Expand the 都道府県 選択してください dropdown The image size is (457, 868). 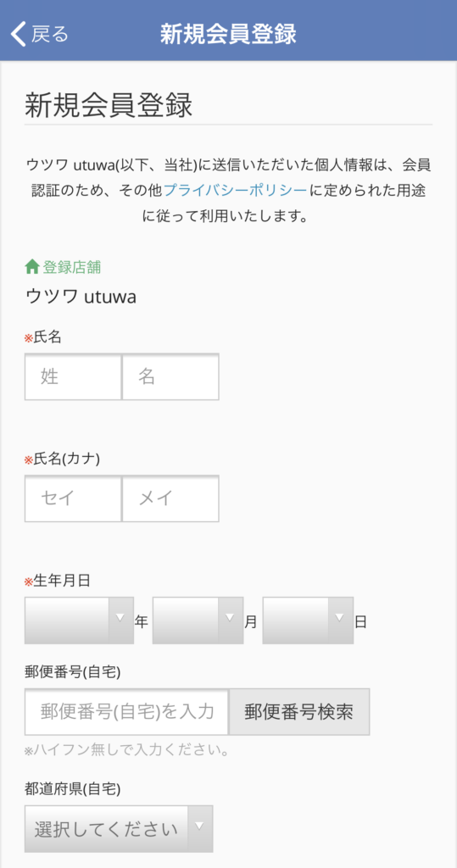(119, 829)
